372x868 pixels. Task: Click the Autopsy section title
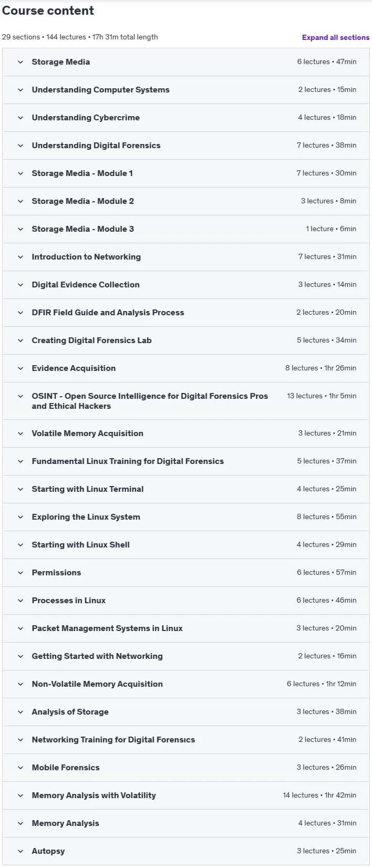[x=48, y=851]
